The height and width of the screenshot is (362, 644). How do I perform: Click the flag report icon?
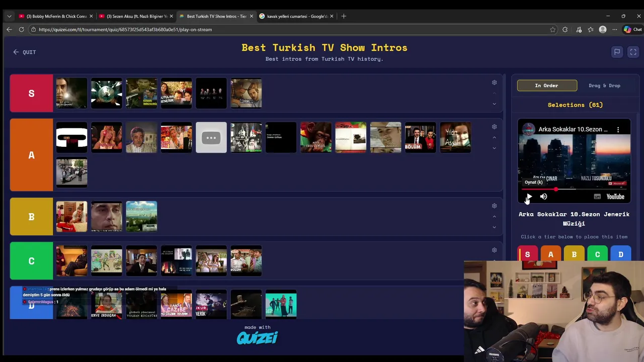(617, 52)
